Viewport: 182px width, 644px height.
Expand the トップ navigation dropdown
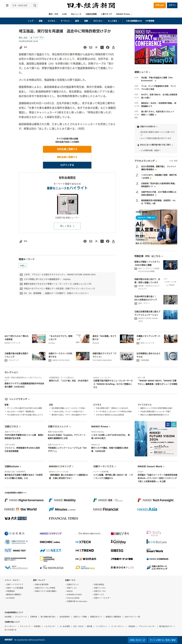(32, 21)
